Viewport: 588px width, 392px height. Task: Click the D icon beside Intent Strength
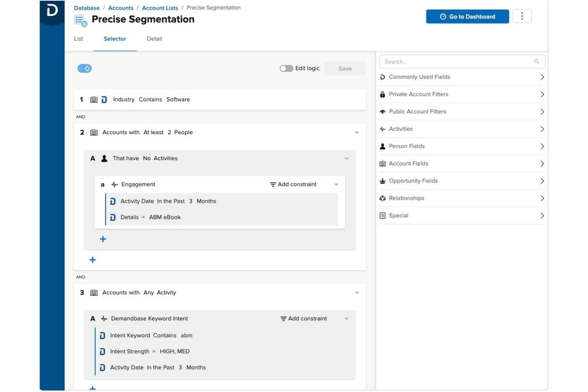(x=103, y=351)
